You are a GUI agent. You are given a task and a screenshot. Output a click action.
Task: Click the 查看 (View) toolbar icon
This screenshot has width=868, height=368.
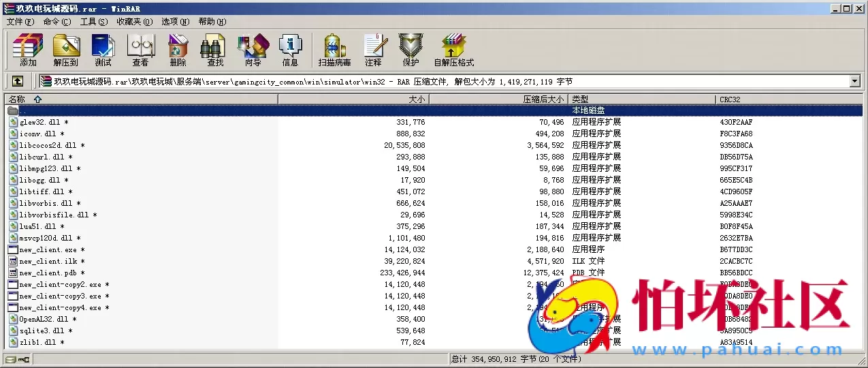(141, 50)
